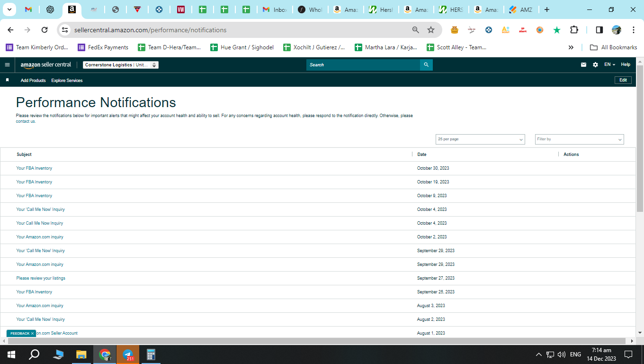This screenshot has height=364, width=644.
Task: Open the Chrome profile avatar
Action: click(x=617, y=30)
